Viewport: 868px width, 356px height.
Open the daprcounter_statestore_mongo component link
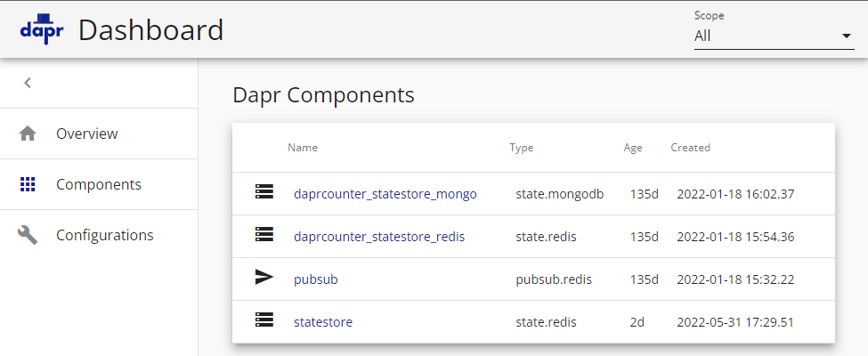pos(385,193)
